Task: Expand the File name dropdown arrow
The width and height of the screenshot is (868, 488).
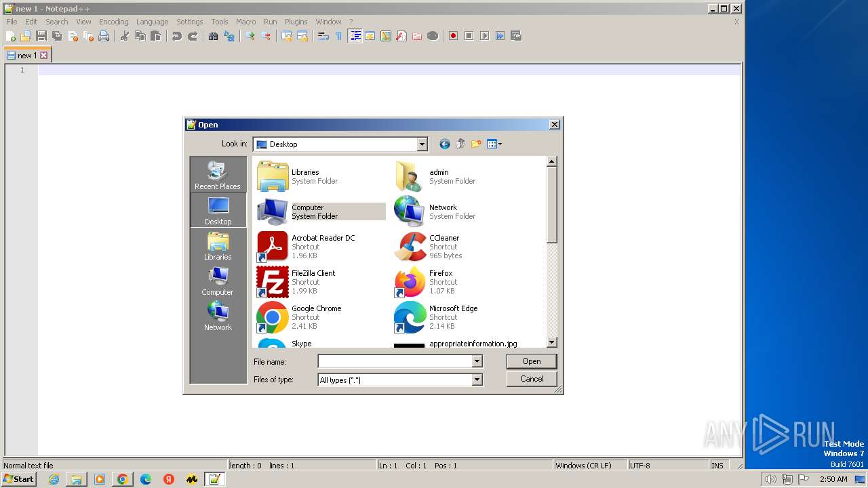Action: click(x=477, y=361)
